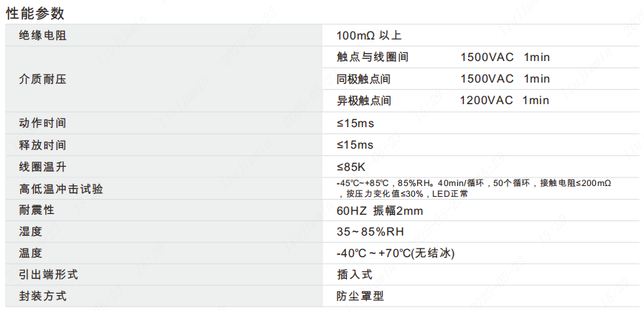644x311 pixels.
Task: Click the 异极触点间 text
Action: 365,101
